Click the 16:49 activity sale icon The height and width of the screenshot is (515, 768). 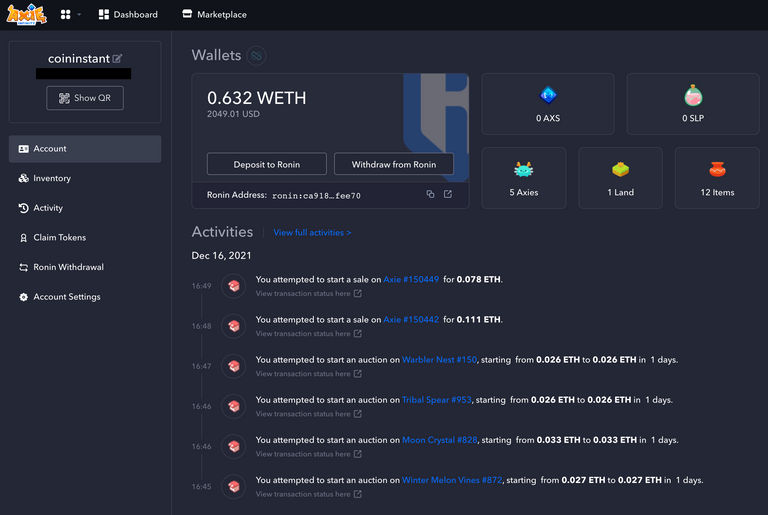pos(234,286)
